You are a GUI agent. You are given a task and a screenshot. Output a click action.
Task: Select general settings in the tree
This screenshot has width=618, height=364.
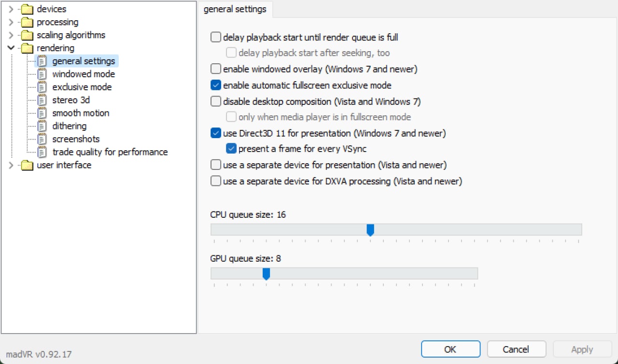(84, 61)
